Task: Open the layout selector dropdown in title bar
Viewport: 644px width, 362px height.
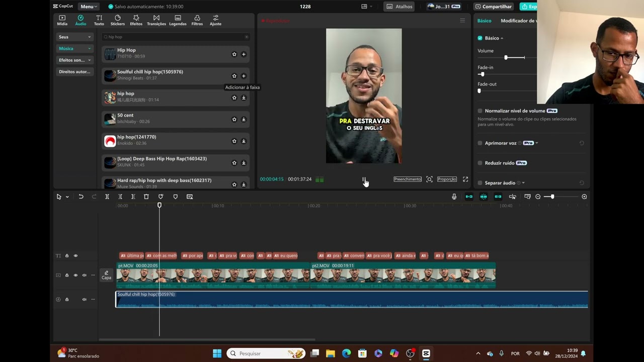Action: (367, 7)
